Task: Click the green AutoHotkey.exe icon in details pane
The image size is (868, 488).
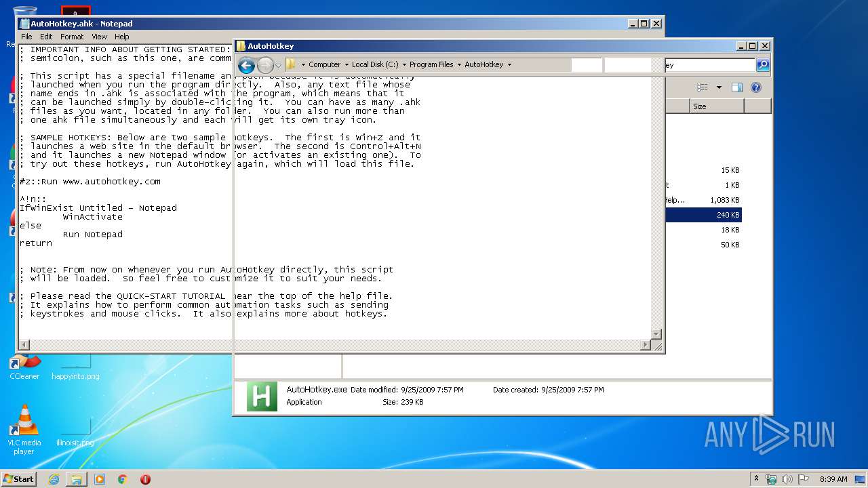Action: (262, 396)
